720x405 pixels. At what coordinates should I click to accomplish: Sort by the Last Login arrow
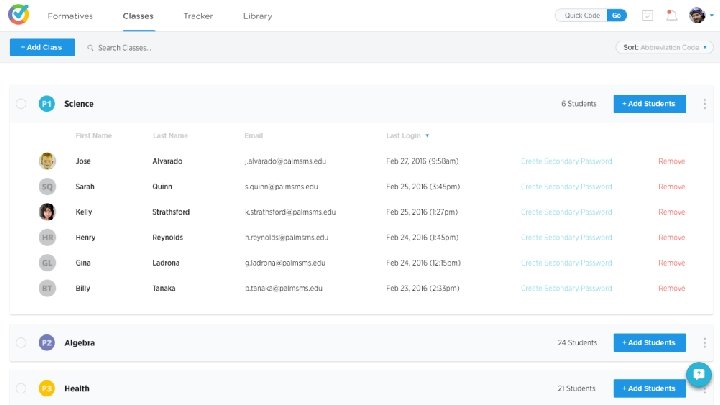point(427,136)
